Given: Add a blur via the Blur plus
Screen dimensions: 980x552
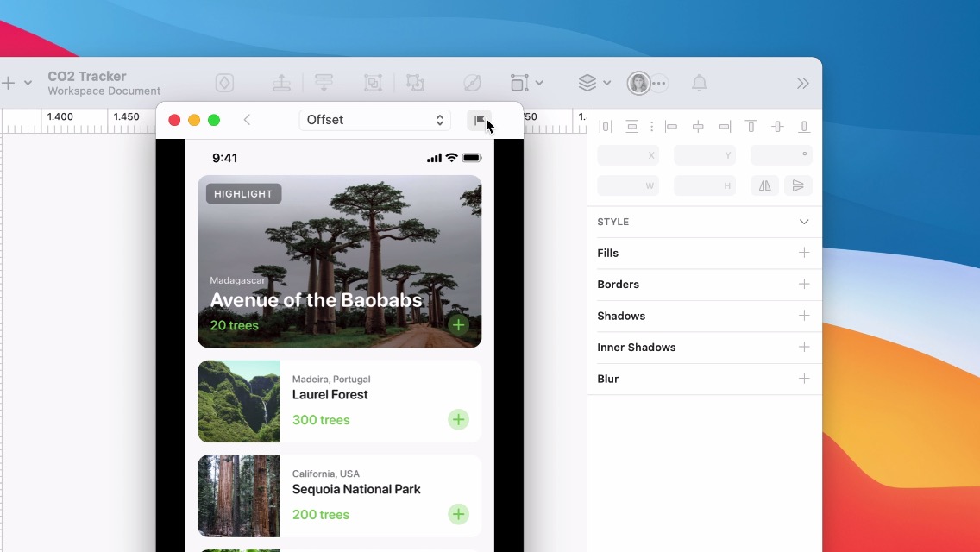Looking at the screenshot, I should pyautogui.click(x=804, y=379).
